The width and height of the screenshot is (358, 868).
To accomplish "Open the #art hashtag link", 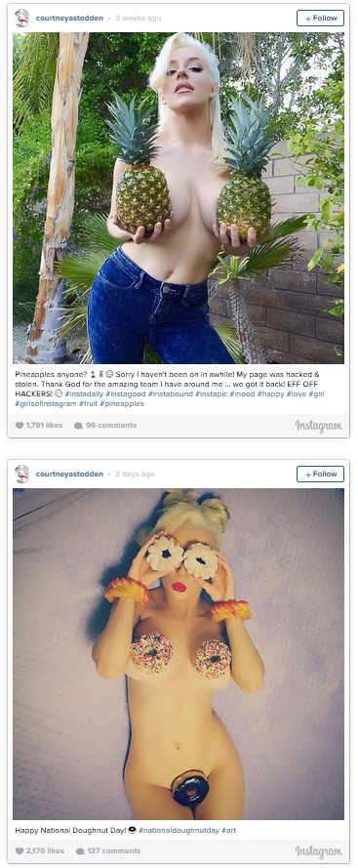I will coord(228,830).
